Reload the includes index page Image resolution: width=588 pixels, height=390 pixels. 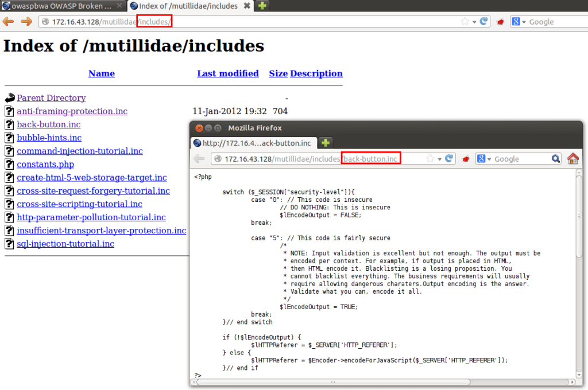pyautogui.click(x=484, y=22)
